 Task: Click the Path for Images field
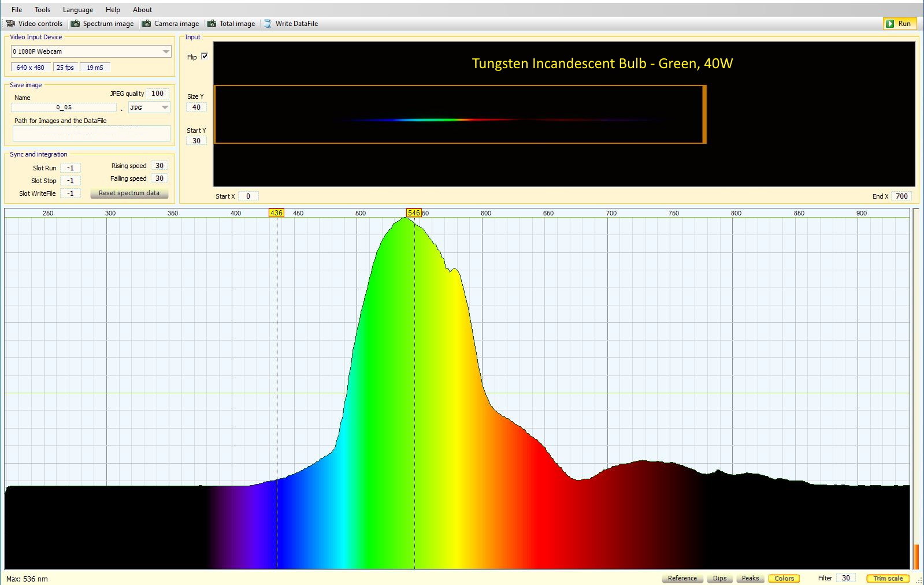pyautogui.click(x=91, y=133)
